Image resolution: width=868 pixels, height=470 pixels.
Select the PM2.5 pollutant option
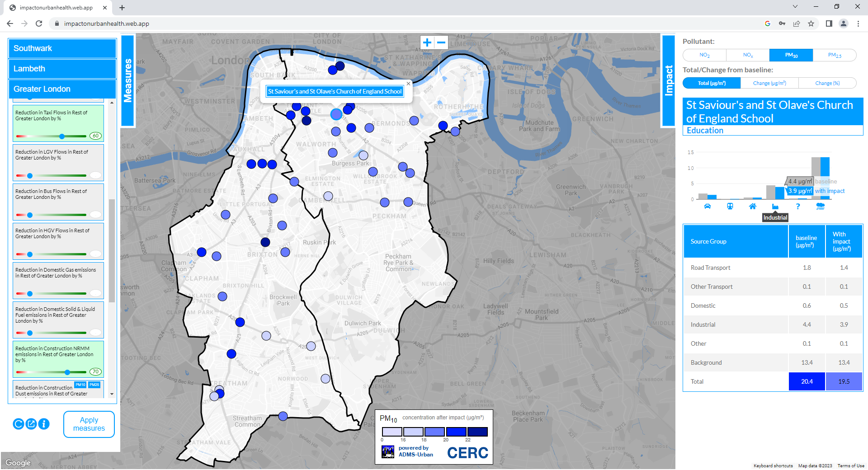click(835, 55)
